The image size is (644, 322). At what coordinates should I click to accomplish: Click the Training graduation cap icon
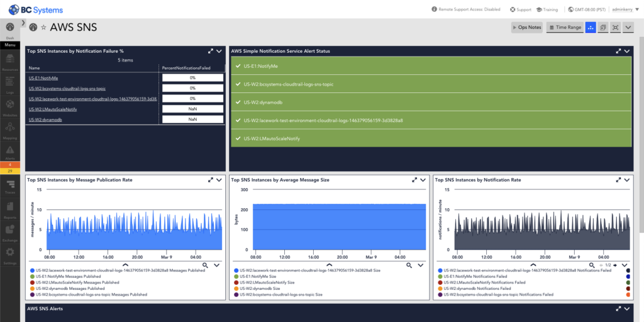click(539, 9)
